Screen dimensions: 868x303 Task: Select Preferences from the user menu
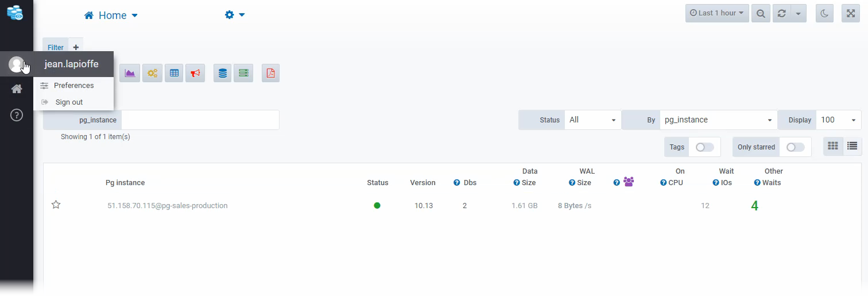(x=73, y=86)
